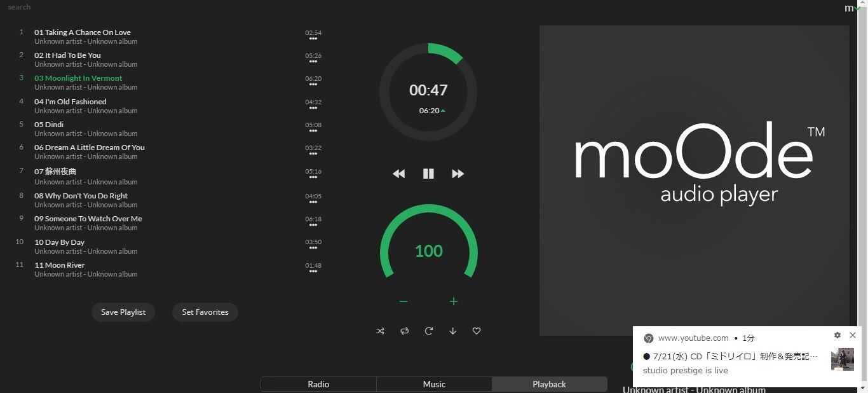Viewport: 868px width, 393px height.
Task: Click the Chrome icon in the notification
Action: coord(648,338)
